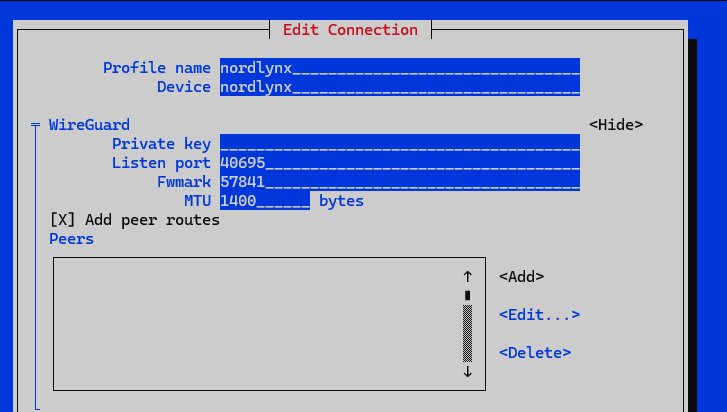727x412 pixels.
Task: Click the Edit Connection window title
Action: coord(350,30)
